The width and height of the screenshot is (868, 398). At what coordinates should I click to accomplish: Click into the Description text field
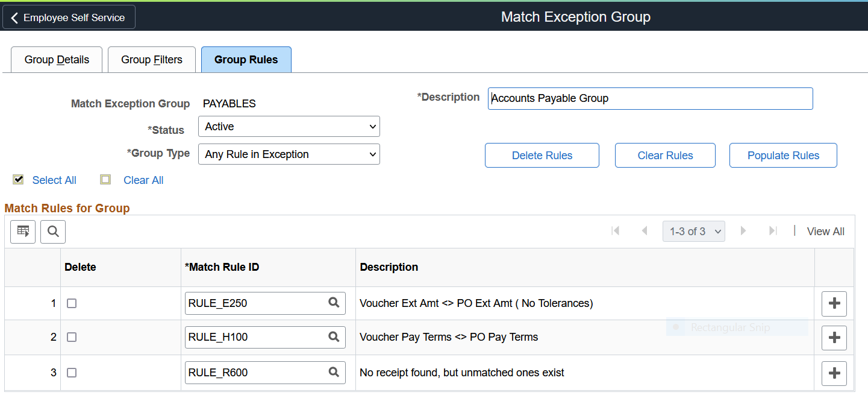[x=650, y=99]
